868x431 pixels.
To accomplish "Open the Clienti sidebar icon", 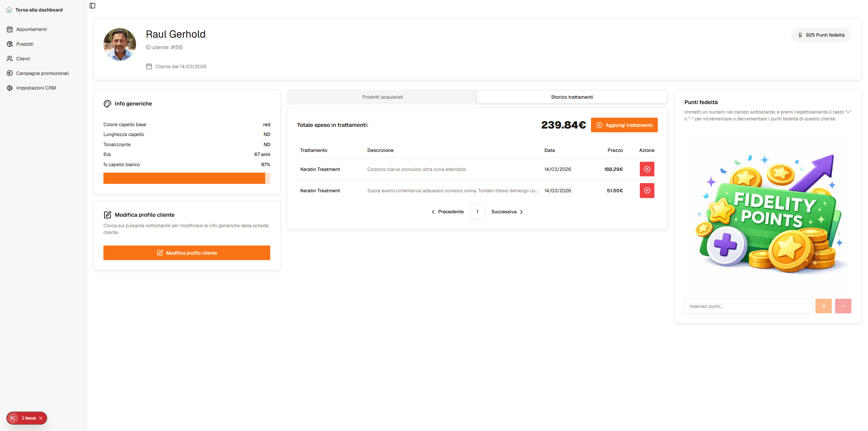I will pyautogui.click(x=9, y=58).
